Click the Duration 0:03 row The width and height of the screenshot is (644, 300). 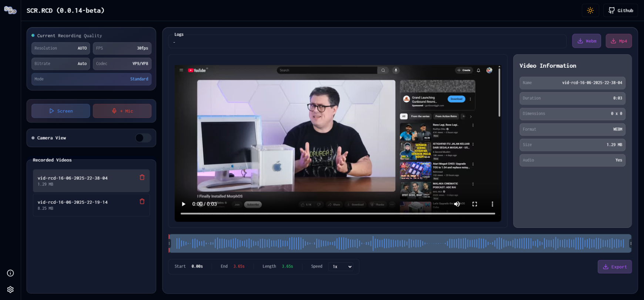coord(573,98)
